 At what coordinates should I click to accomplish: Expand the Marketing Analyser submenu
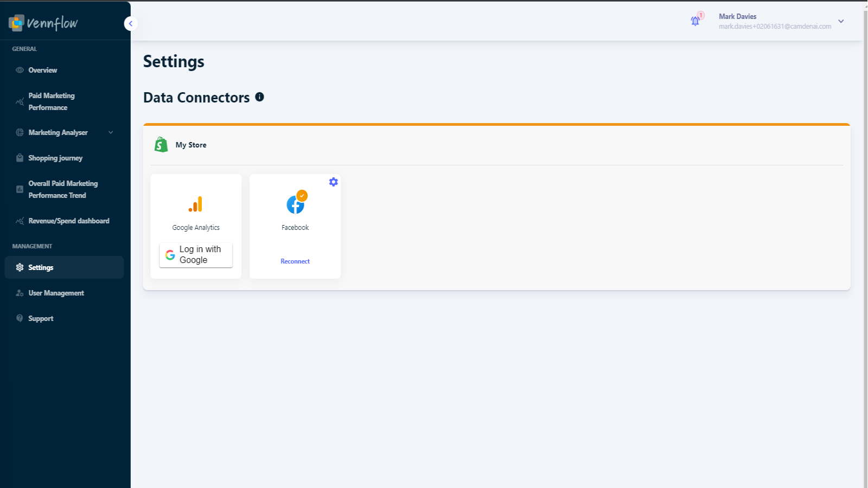point(65,132)
